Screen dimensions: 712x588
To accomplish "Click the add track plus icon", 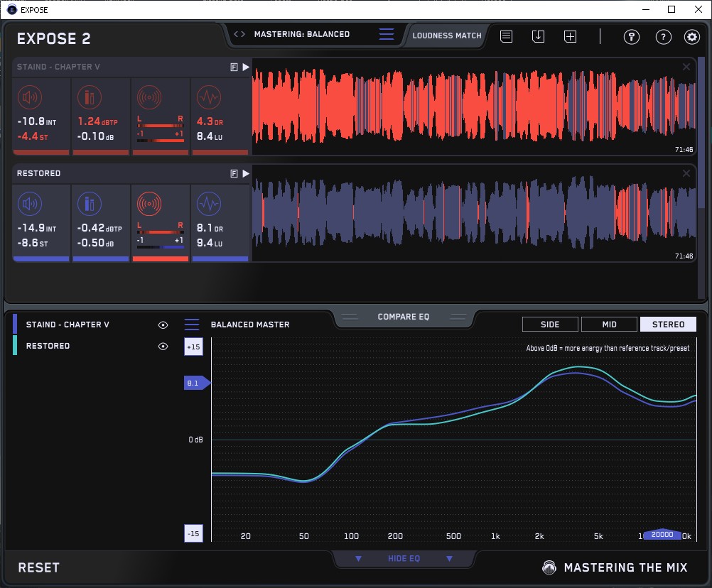I will tap(570, 36).
